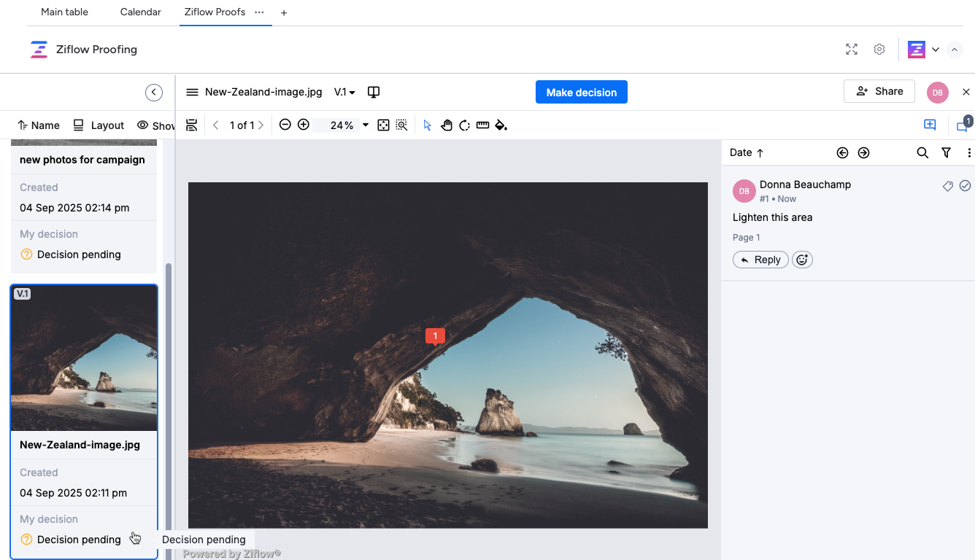Screen dimensions: 975x560
Task: Click the add new comment icon
Action: pos(930,125)
